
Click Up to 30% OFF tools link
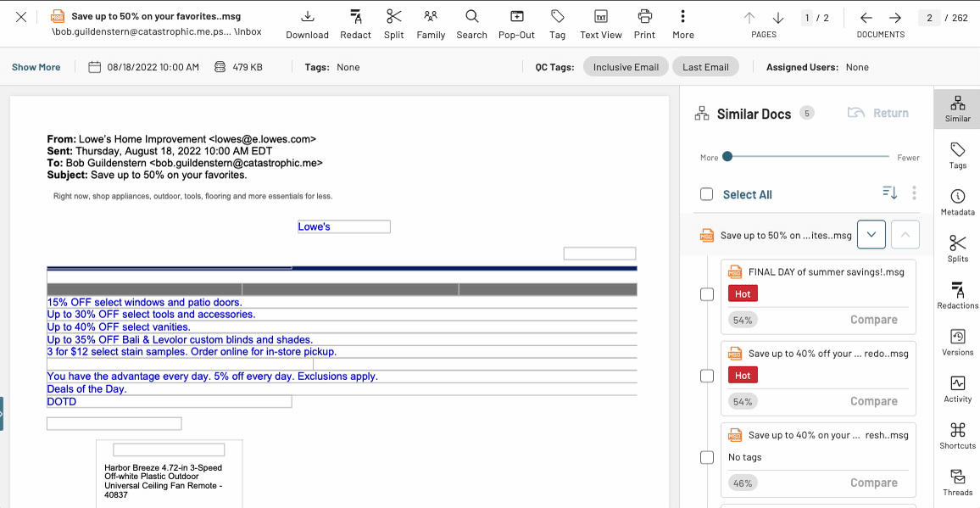(x=151, y=315)
